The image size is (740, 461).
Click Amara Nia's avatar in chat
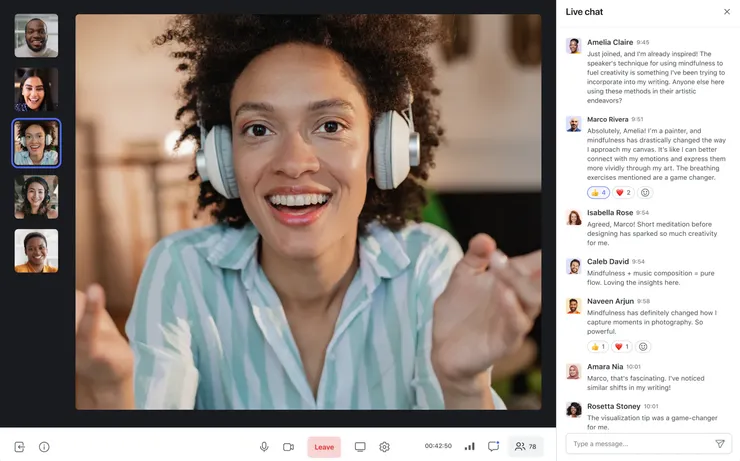(x=573, y=371)
